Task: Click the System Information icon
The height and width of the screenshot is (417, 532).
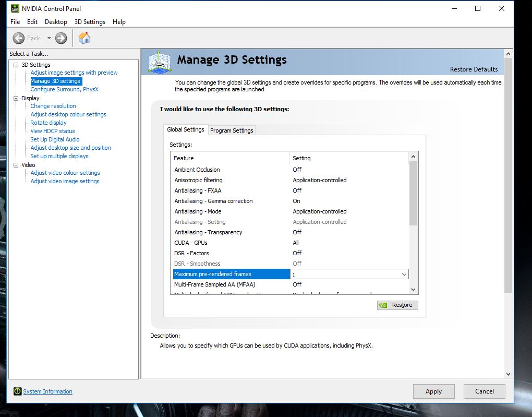Action: 17,391
